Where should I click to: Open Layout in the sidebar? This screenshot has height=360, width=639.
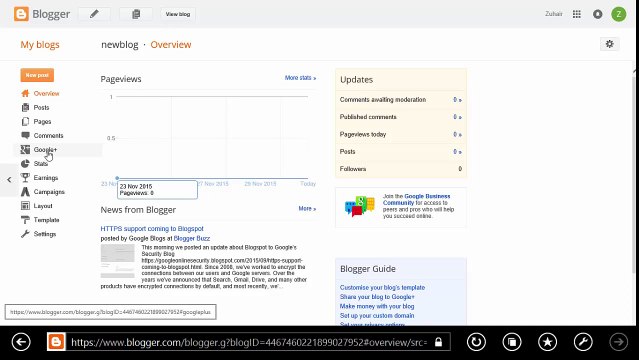click(43, 206)
